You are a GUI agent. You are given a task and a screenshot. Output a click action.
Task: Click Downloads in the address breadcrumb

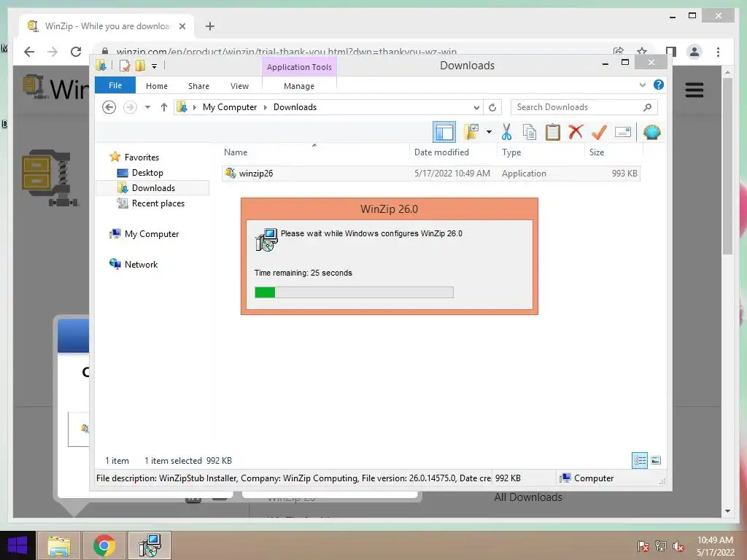pos(295,107)
